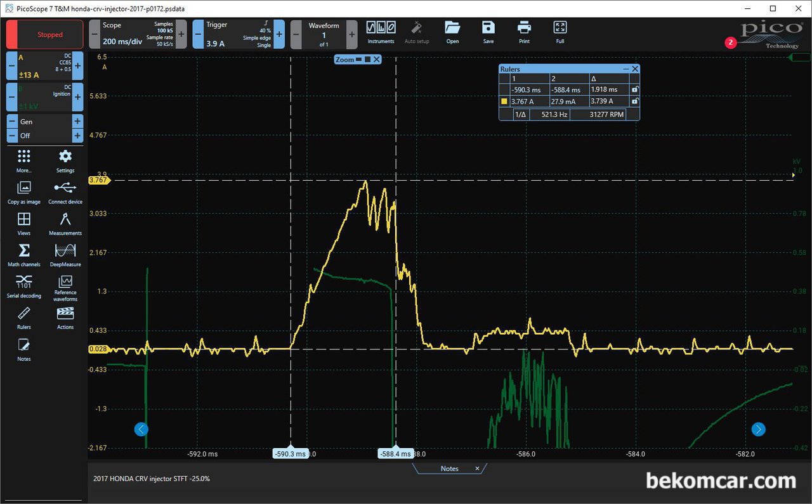Decrease Trigger level with minus button
This screenshot has height=504, width=812.
pyautogui.click(x=197, y=34)
